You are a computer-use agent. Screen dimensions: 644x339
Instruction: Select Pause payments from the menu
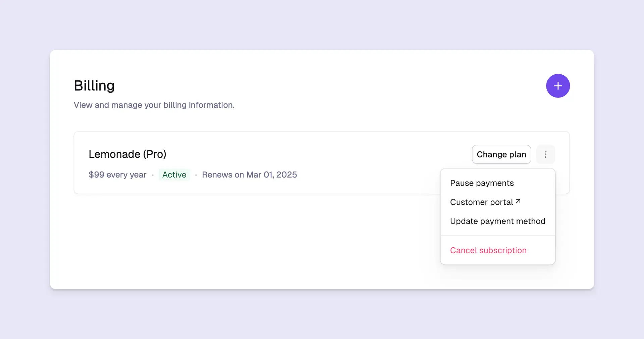482,183
